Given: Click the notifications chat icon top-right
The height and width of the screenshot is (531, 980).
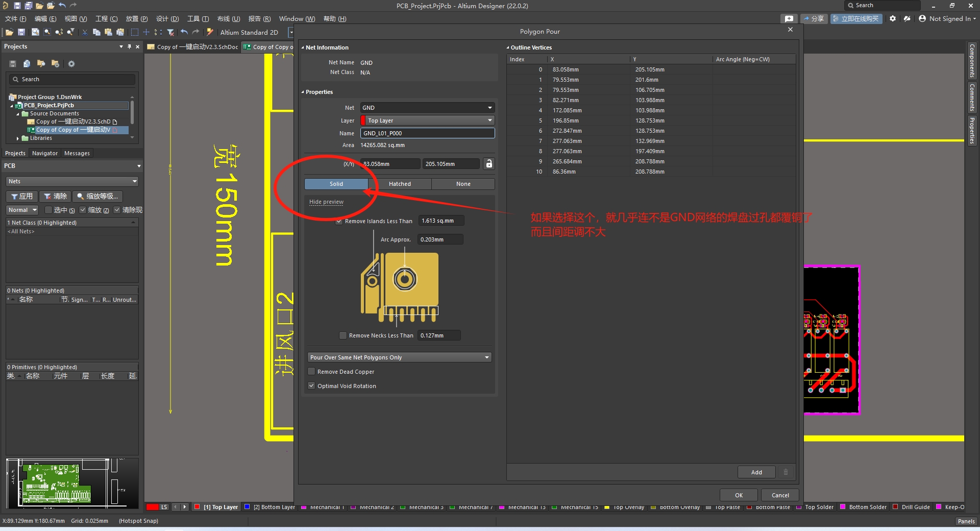Looking at the screenshot, I should tap(789, 18).
